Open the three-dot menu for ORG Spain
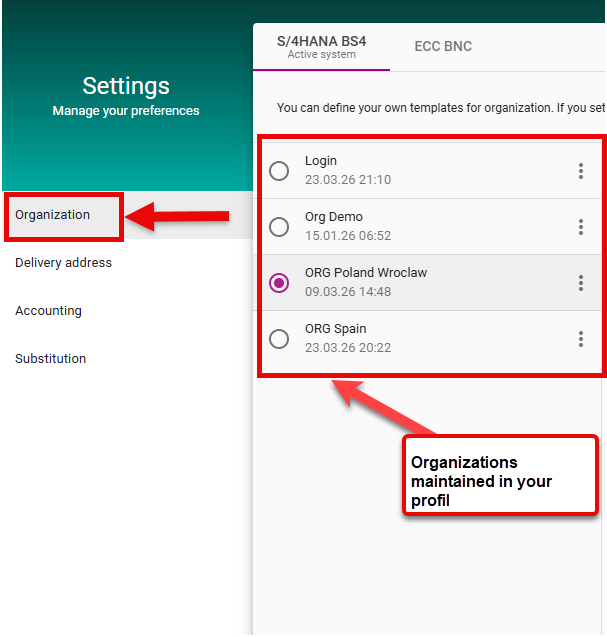This screenshot has height=637, width=607. [x=580, y=339]
